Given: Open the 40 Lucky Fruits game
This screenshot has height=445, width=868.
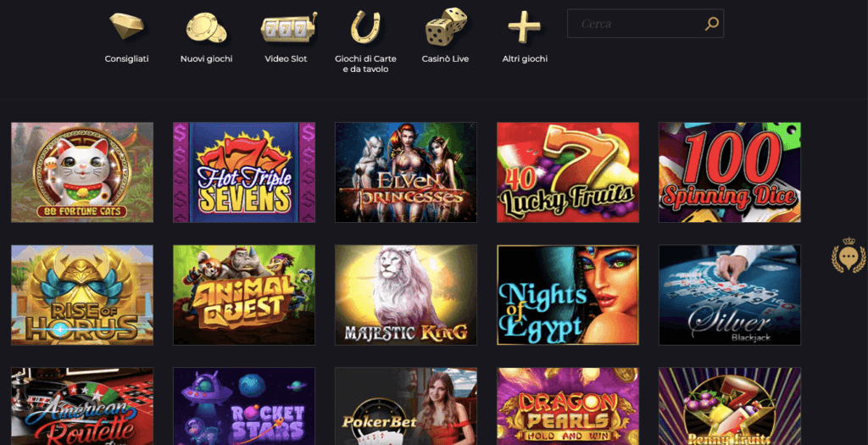Looking at the screenshot, I should point(568,172).
